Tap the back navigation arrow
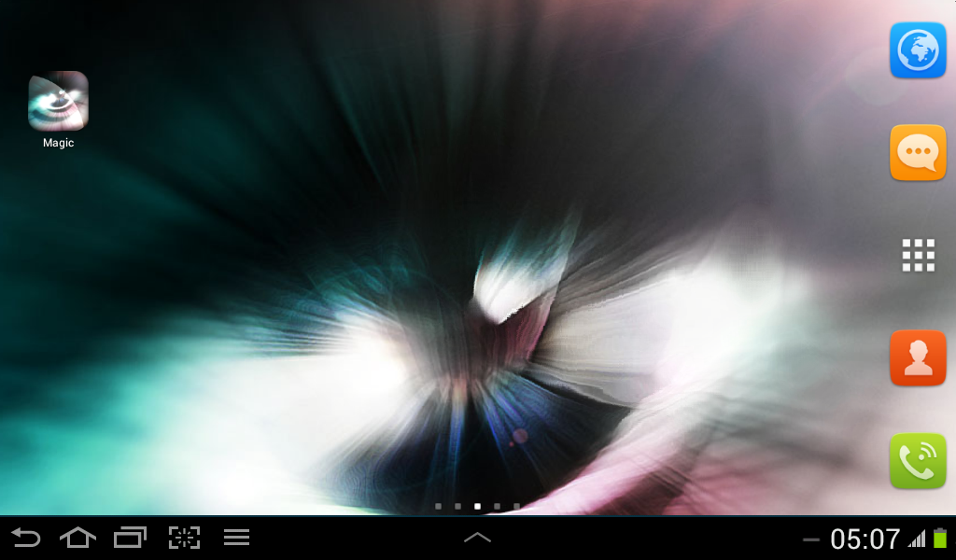Screen dimensions: 956x560 25,538
